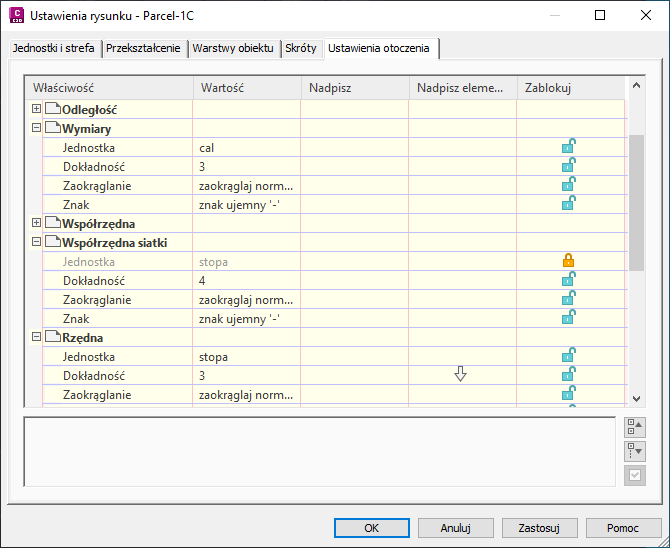Toggle lock for Wymiary Dokładność row

click(568, 167)
